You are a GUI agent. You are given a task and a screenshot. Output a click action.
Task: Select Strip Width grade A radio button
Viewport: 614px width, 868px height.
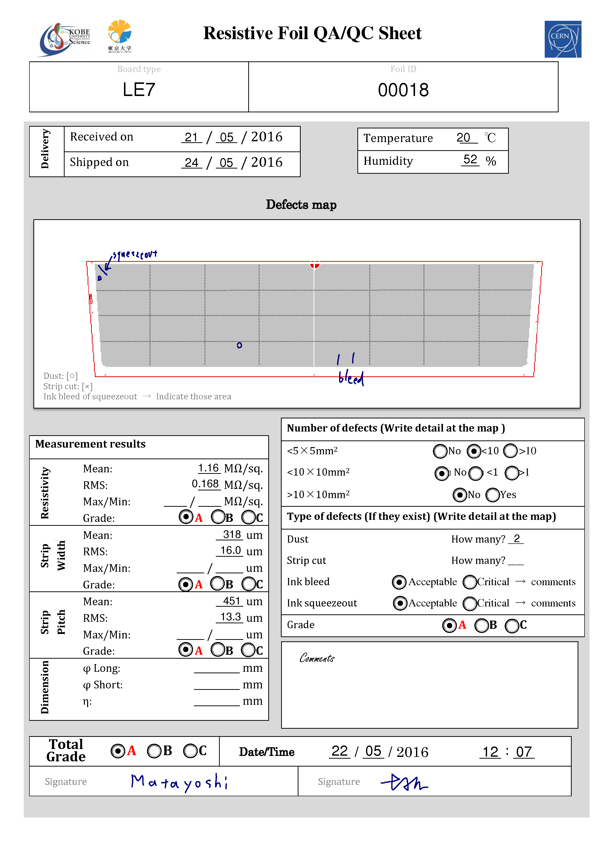[x=185, y=584]
